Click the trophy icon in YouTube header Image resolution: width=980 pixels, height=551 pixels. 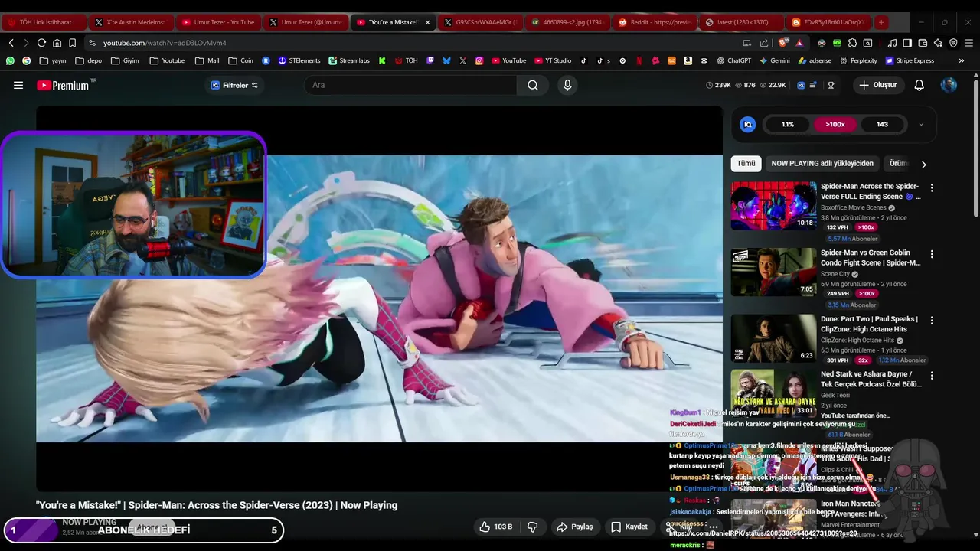point(831,85)
